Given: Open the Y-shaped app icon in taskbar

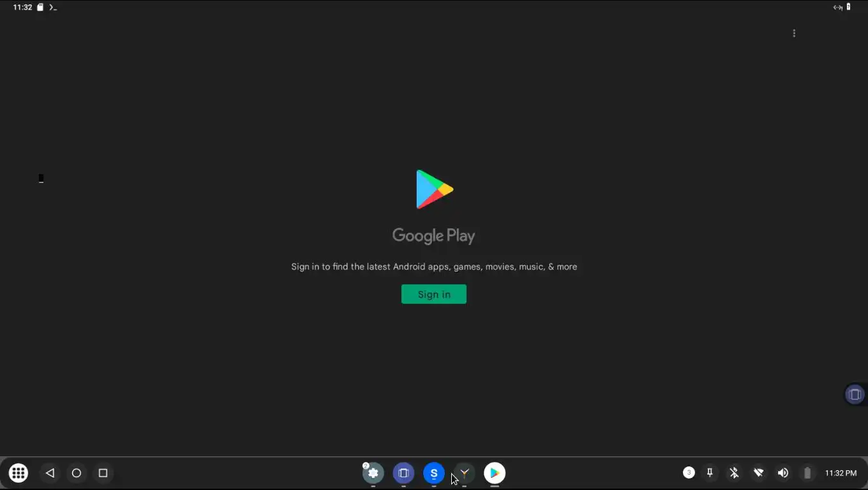Looking at the screenshot, I should click(465, 473).
